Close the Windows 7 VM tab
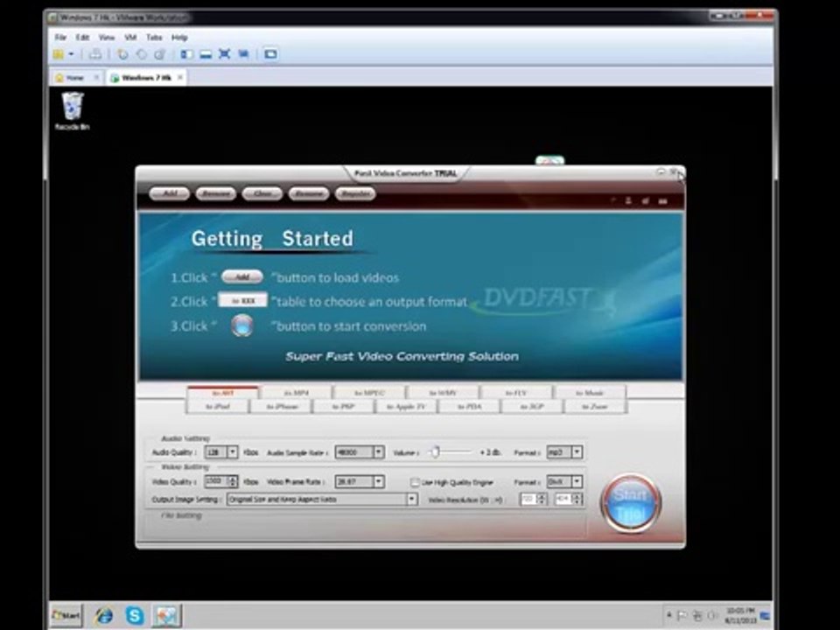 coord(180,78)
